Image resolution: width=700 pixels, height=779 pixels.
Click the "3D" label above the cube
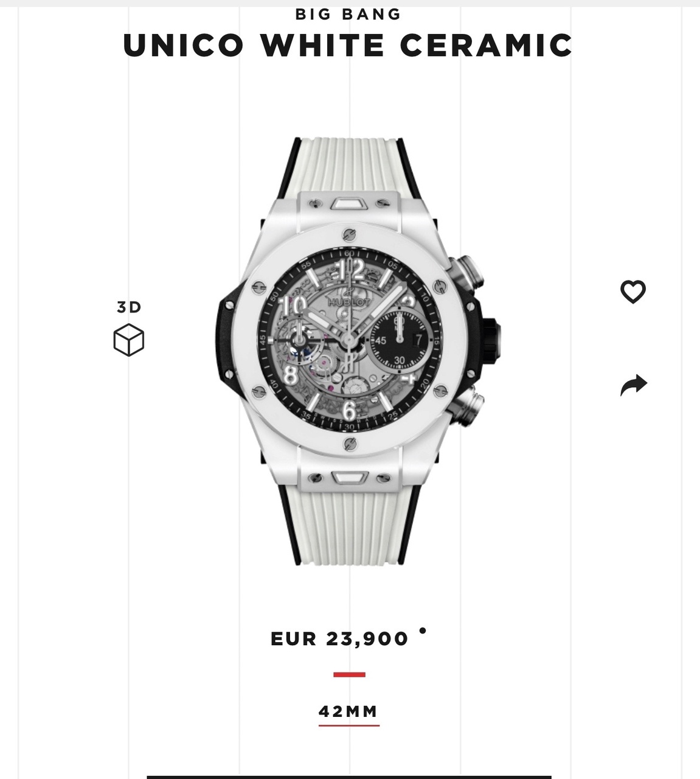(x=129, y=307)
